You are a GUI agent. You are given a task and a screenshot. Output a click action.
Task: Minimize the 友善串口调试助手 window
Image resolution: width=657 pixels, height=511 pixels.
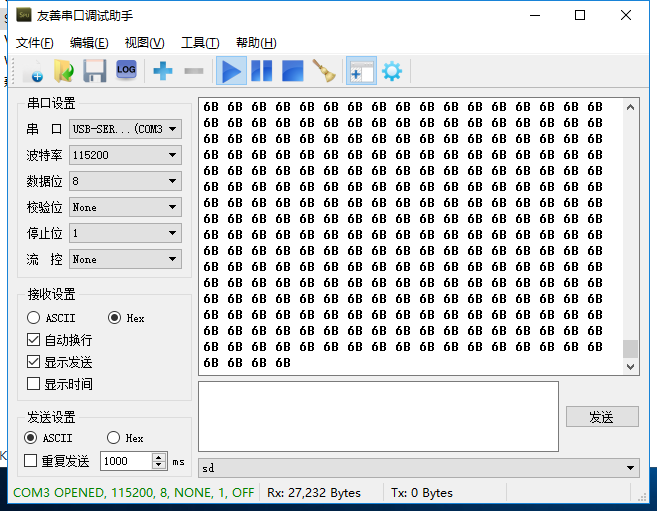coord(535,15)
